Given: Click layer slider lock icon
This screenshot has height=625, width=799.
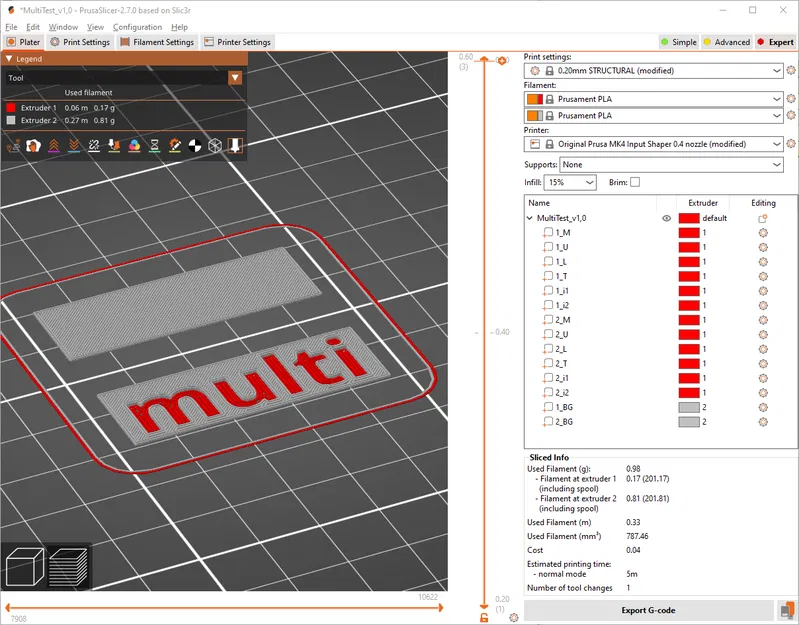Looking at the screenshot, I should [x=484, y=618].
